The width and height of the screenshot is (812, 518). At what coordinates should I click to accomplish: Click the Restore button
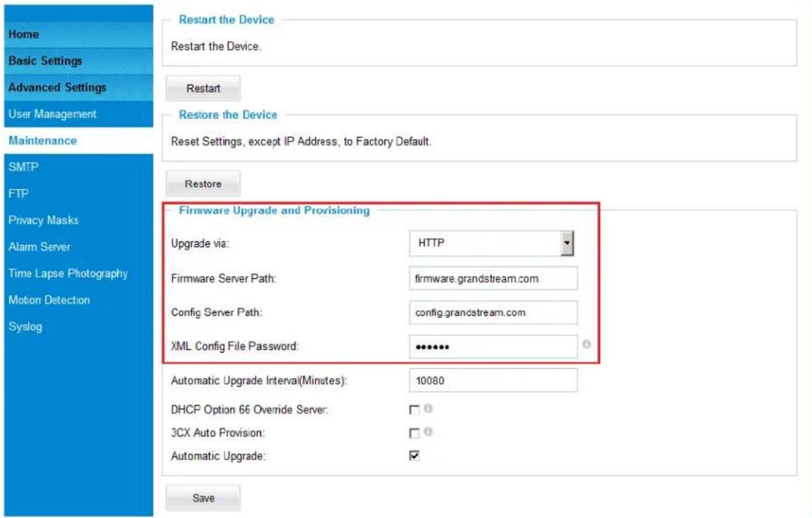(203, 183)
